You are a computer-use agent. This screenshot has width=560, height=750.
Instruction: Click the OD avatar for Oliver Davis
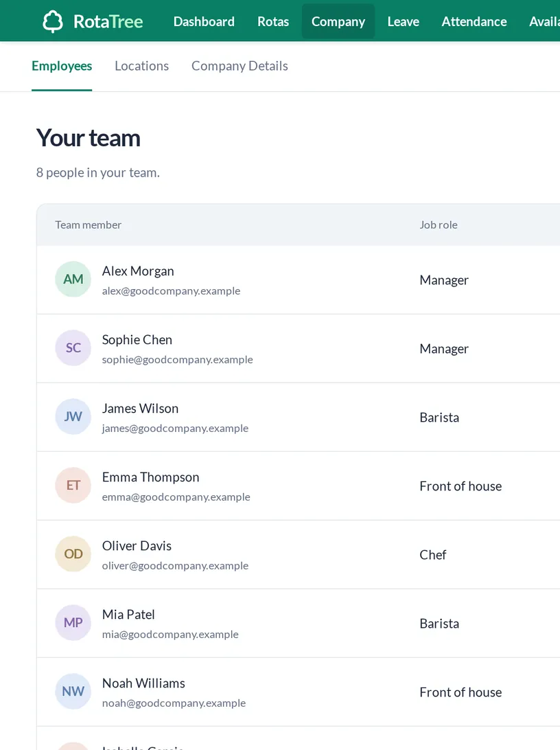[x=73, y=554]
